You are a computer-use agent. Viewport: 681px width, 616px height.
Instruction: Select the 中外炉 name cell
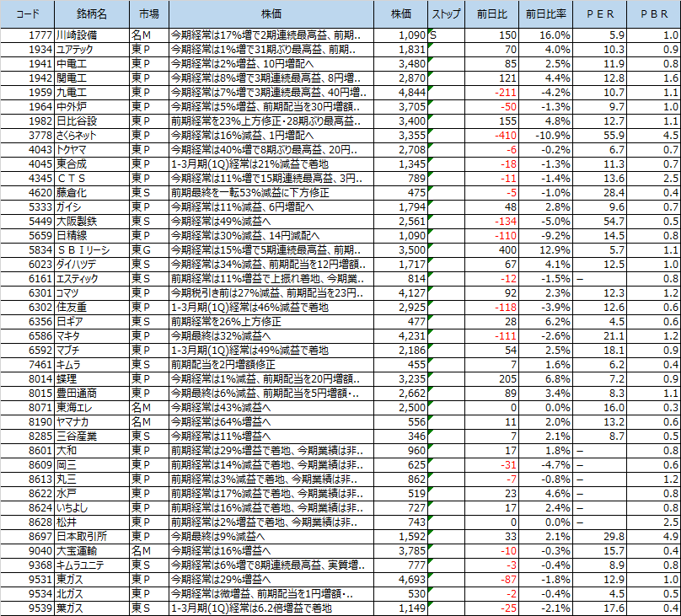click(x=92, y=107)
